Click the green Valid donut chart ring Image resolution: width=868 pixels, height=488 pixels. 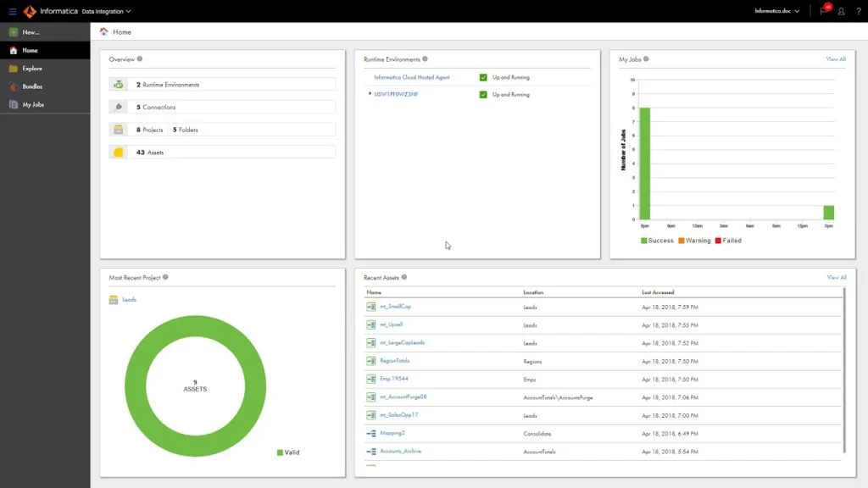(136, 384)
